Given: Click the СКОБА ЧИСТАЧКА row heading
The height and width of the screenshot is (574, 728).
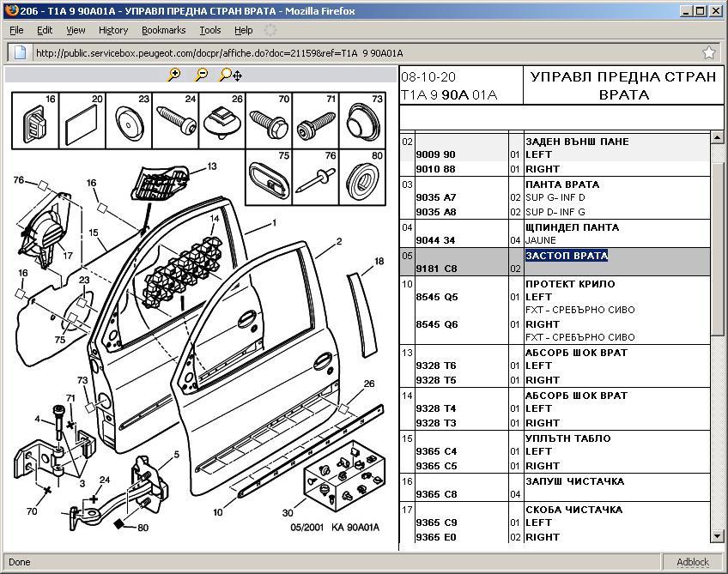Looking at the screenshot, I should click(573, 510).
